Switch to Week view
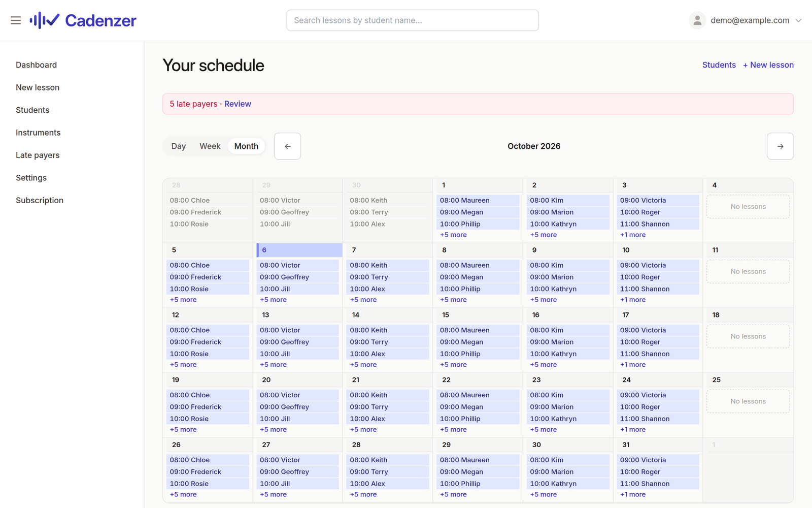Image resolution: width=812 pixels, height=508 pixels. pos(210,146)
